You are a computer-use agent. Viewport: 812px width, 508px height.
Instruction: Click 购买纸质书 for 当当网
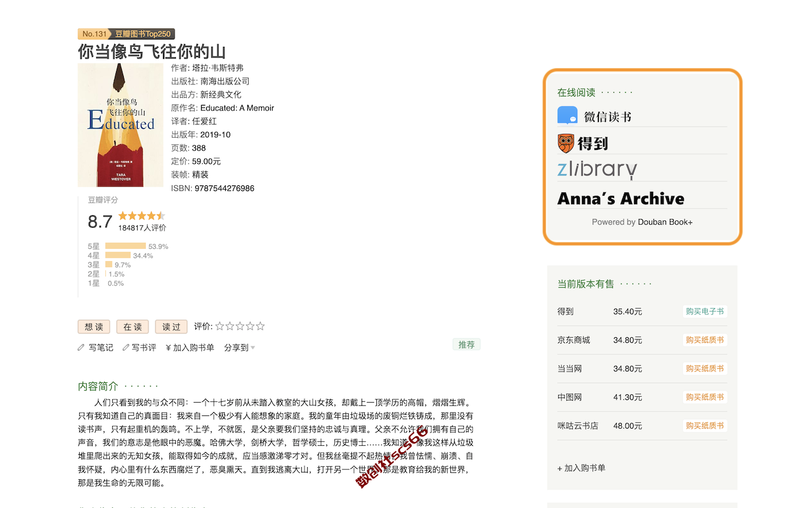(704, 368)
